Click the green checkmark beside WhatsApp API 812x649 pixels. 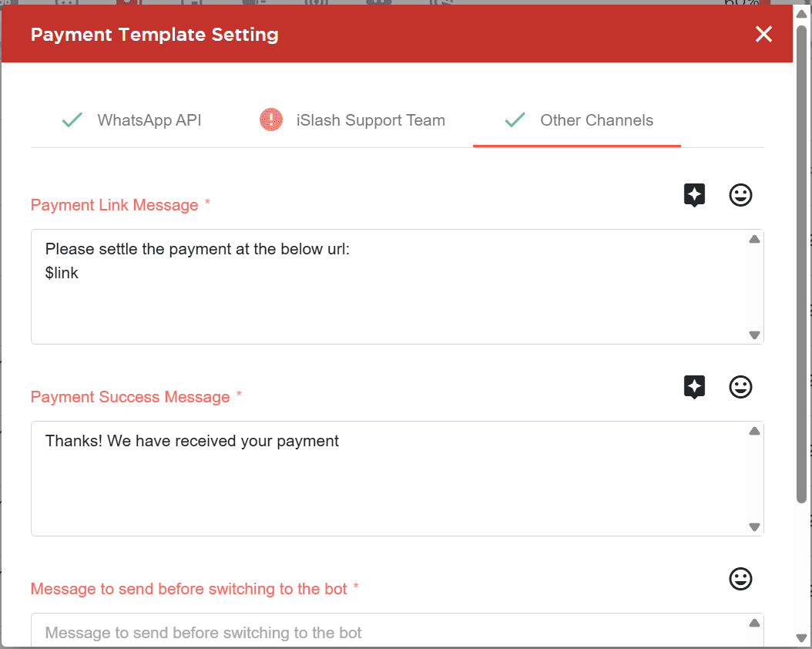pos(72,119)
